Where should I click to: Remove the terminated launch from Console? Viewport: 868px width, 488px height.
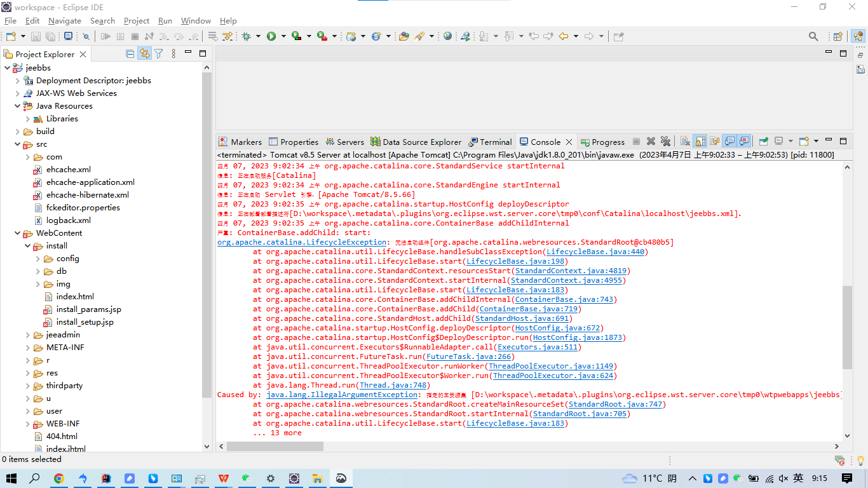tap(651, 142)
